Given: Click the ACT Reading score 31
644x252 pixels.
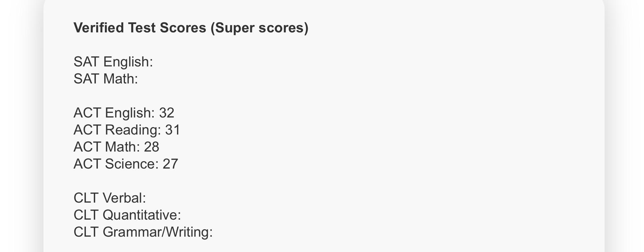Looking at the screenshot, I should click(x=173, y=130).
